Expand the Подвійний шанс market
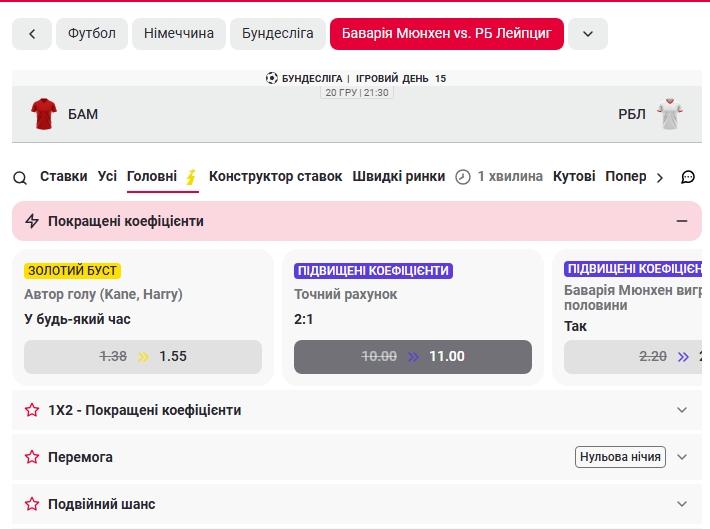The image size is (710, 529). (x=682, y=504)
